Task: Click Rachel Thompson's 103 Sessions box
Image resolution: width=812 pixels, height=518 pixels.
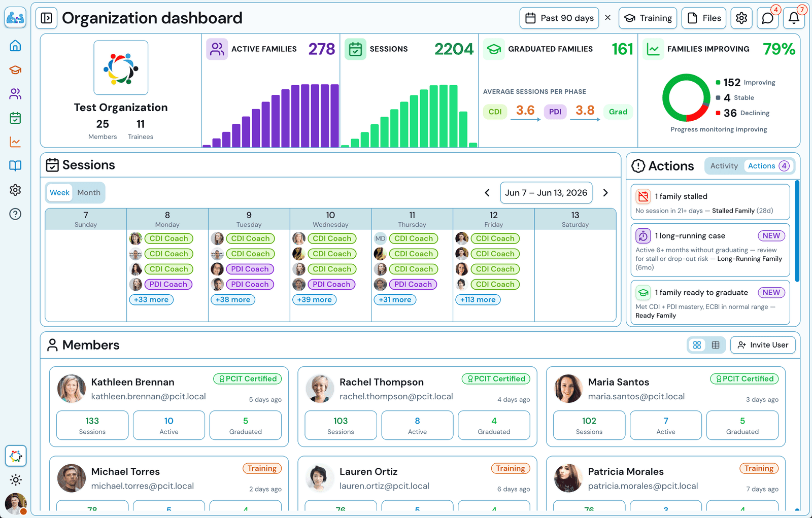Action: (x=341, y=425)
